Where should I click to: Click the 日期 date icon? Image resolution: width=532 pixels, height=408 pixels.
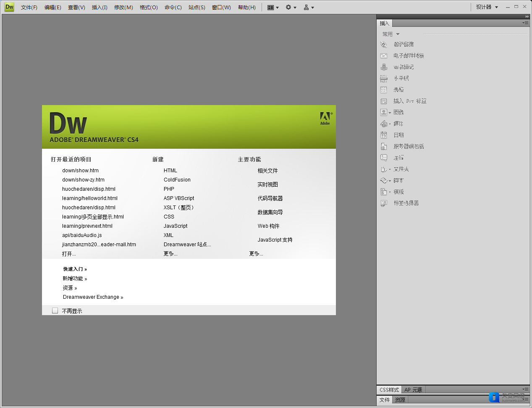pos(384,135)
